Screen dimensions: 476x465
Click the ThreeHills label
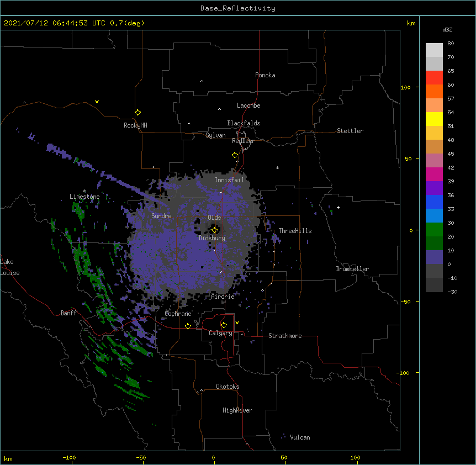click(x=295, y=231)
